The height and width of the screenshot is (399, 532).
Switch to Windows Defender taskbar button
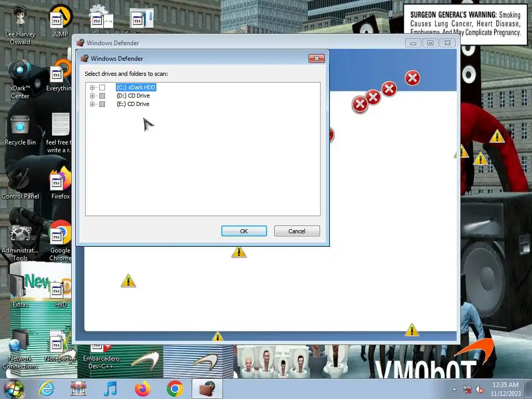tap(207, 389)
